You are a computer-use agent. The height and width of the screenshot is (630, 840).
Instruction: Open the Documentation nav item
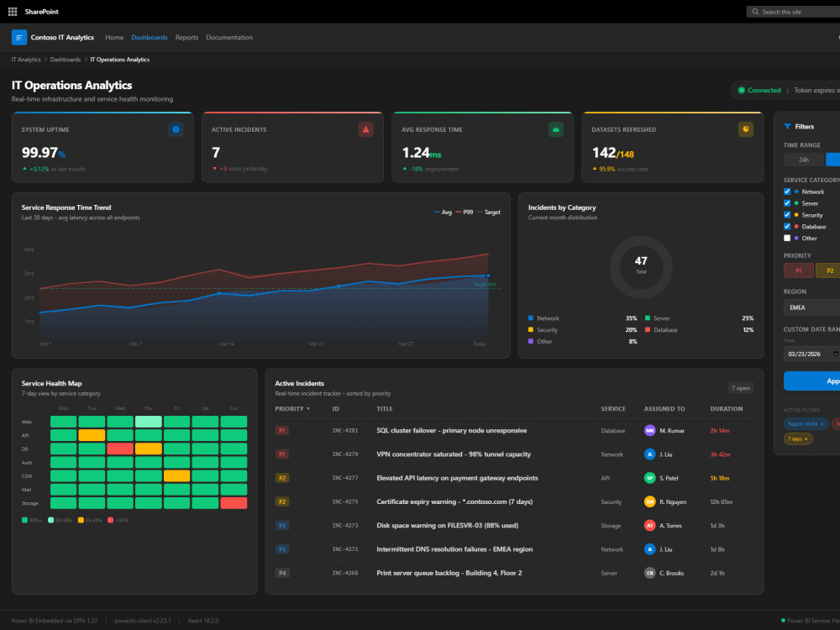coord(229,38)
